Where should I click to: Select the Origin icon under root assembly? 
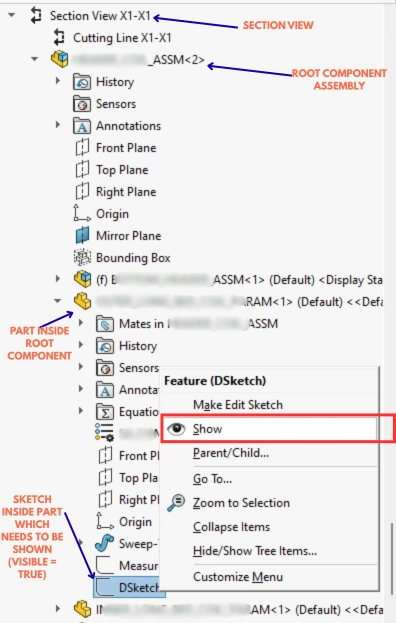coord(82,213)
